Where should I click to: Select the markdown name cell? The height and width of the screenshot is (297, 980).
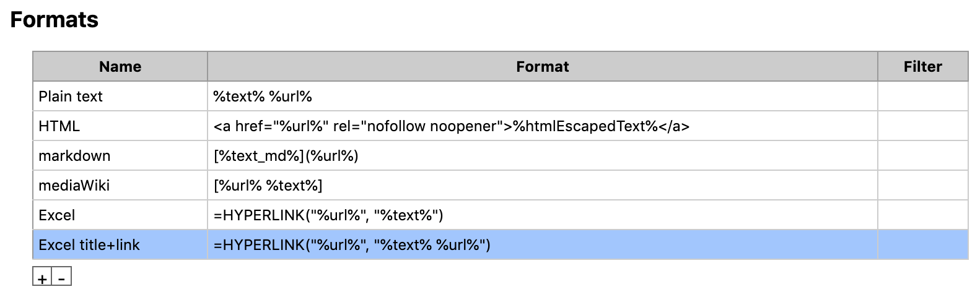[74, 156]
